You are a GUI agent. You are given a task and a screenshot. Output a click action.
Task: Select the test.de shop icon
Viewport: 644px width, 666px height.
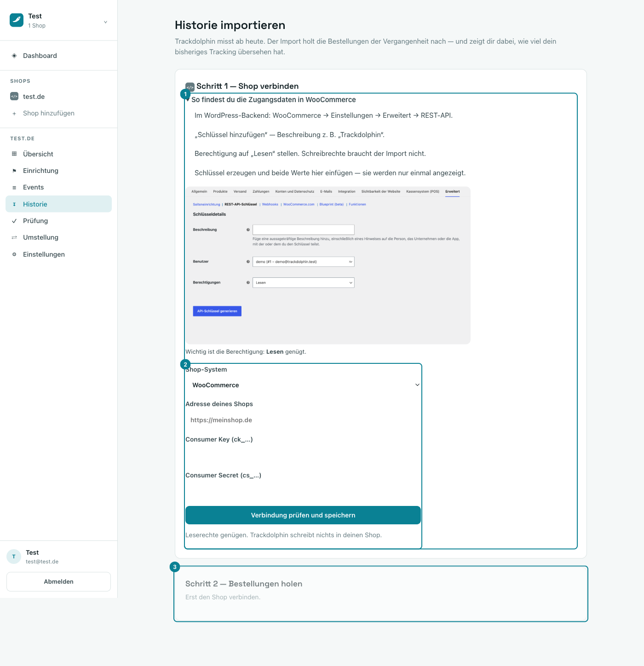(x=14, y=97)
